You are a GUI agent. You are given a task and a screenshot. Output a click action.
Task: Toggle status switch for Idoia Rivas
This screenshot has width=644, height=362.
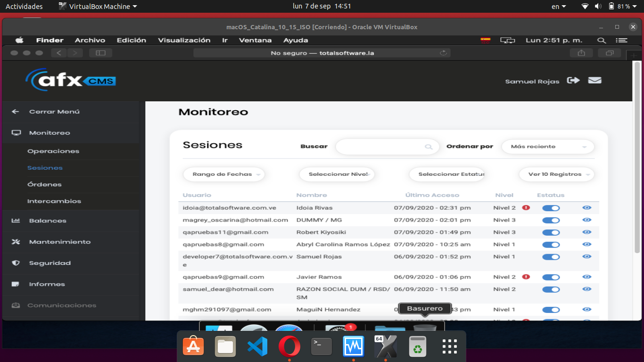(x=551, y=208)
